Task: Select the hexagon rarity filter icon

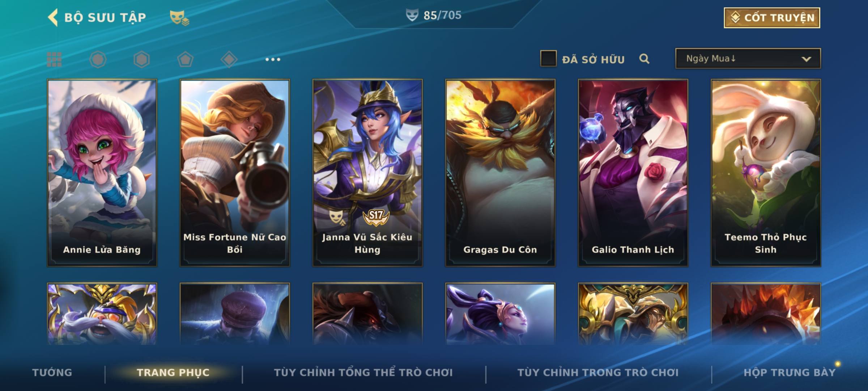Action: 141,59
